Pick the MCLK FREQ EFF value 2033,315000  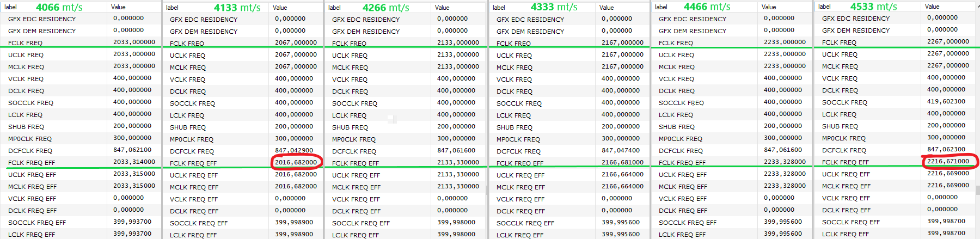[x=134, y=186]
